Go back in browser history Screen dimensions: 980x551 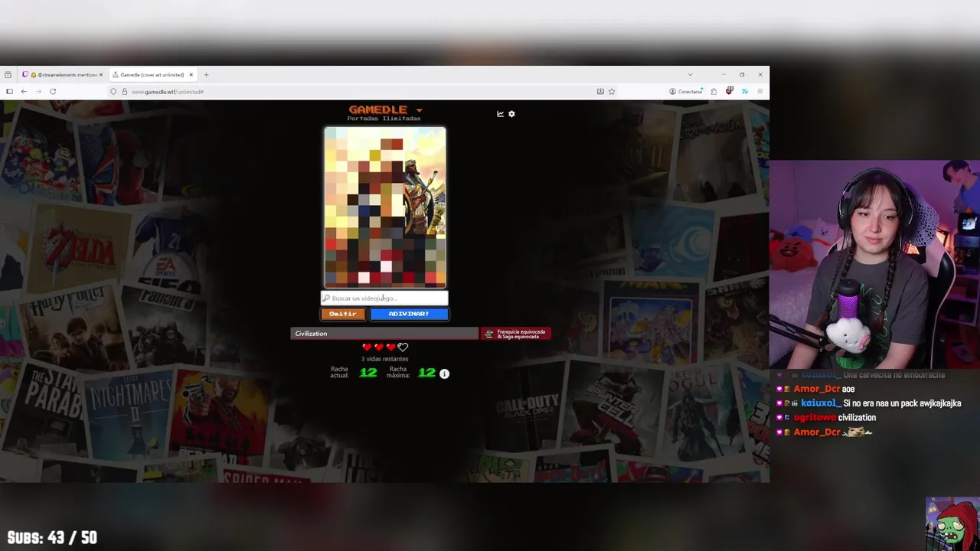click(24, 92)
